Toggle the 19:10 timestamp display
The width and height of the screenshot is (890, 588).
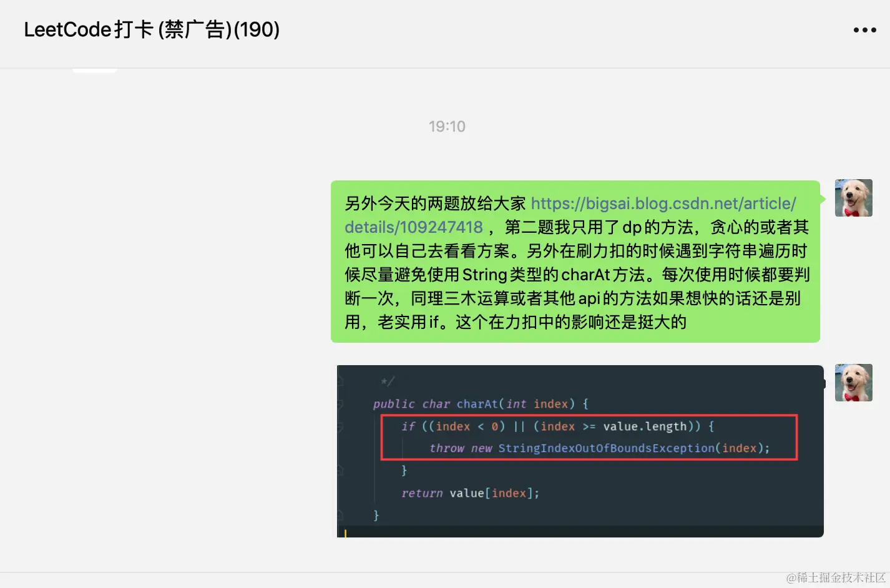point(447,125)
